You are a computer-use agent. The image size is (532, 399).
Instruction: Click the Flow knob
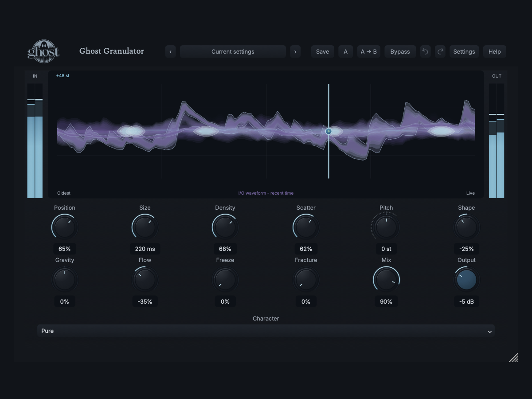145,280
